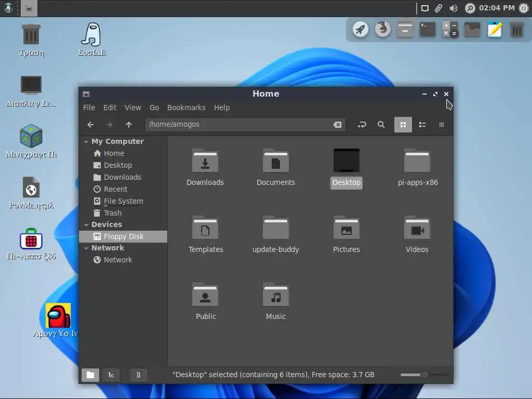Switch to icon view
The image size is (532, 399).
403,125
